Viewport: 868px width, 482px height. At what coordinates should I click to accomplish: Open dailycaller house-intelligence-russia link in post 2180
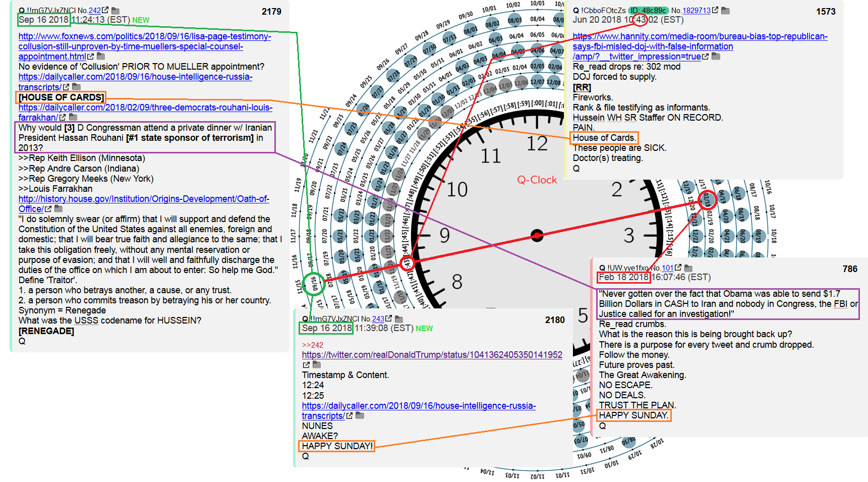(x=419, y=411)
